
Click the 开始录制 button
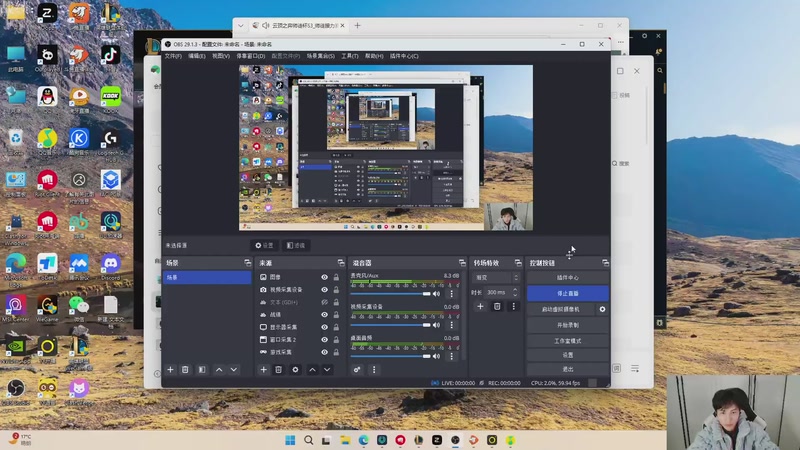point(567,325)
